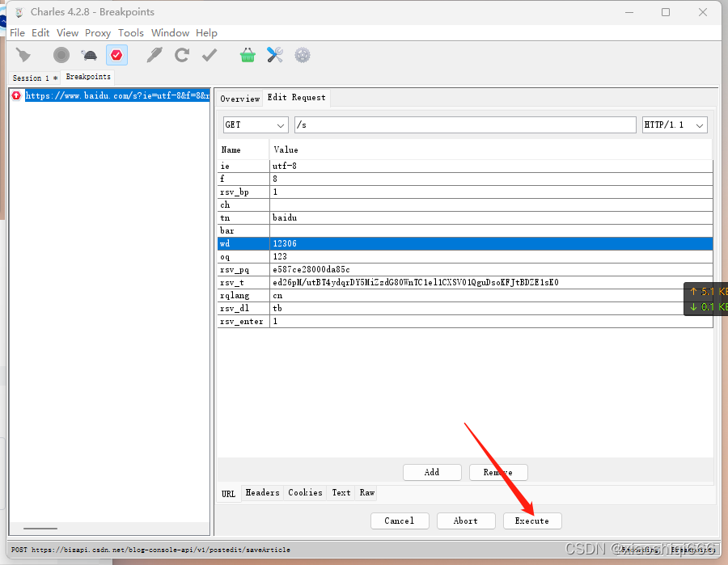Click the Cancel button
The image size is (728, 565).
click(x=400, y=521)
